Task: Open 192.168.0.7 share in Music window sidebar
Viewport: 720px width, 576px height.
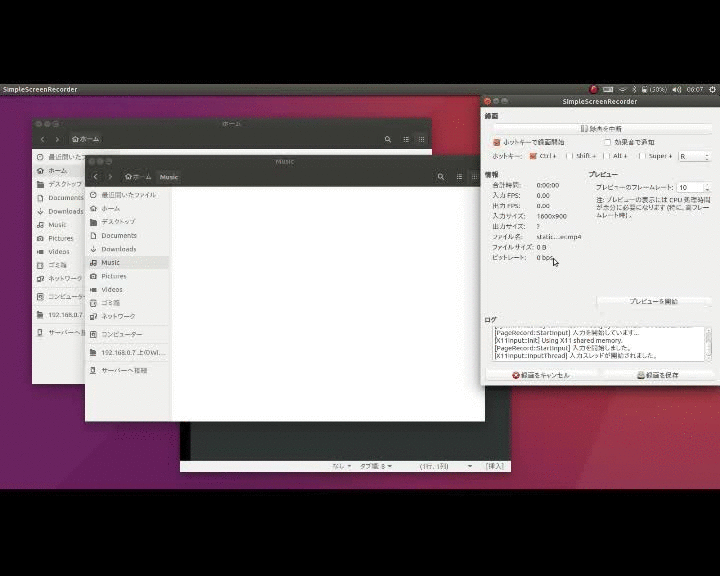Action: [x=127, y=353]
